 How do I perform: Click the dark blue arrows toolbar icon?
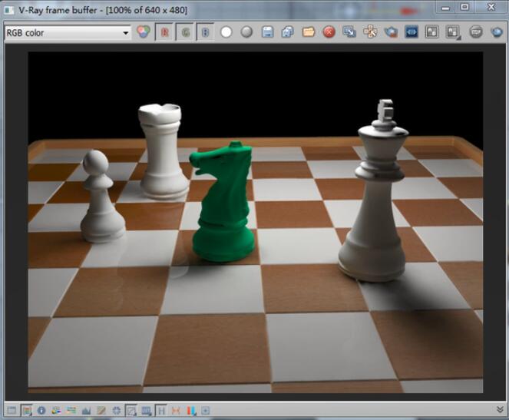pos(411,31)
